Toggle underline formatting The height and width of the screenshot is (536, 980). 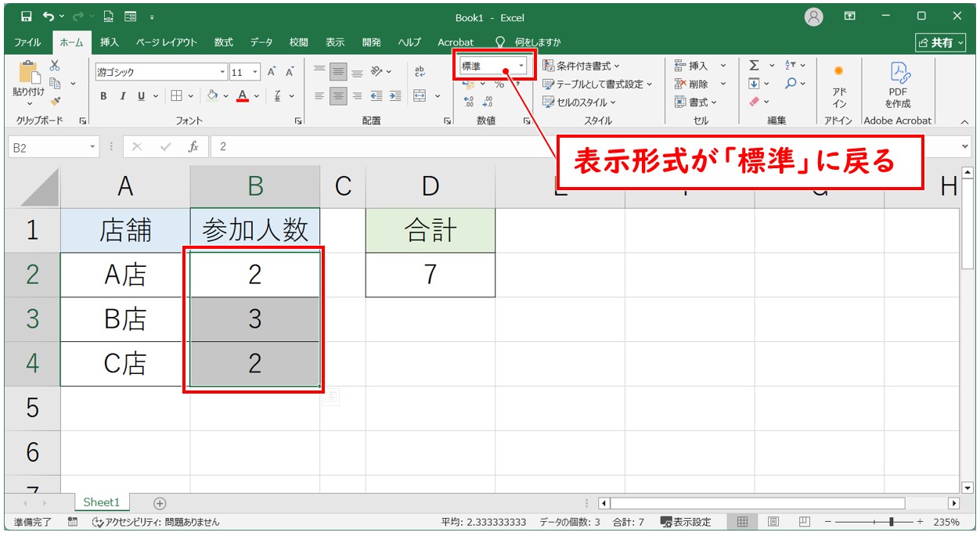[x=141, y=95]
